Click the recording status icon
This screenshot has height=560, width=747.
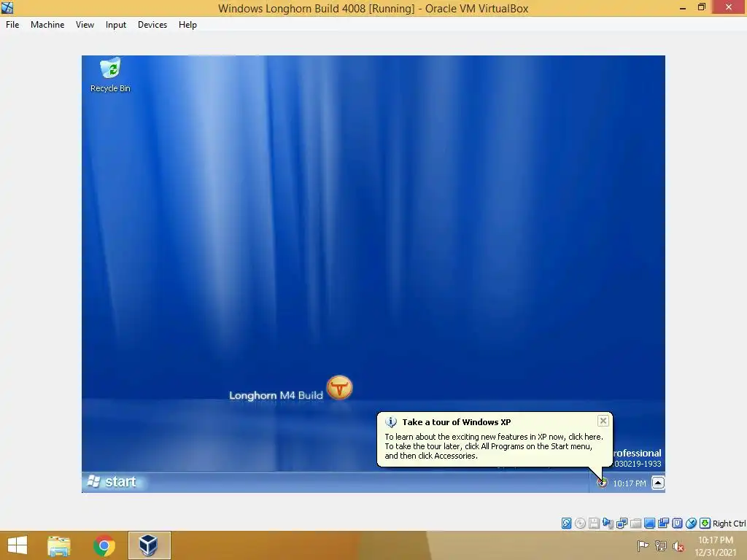[x=663, y=524]
